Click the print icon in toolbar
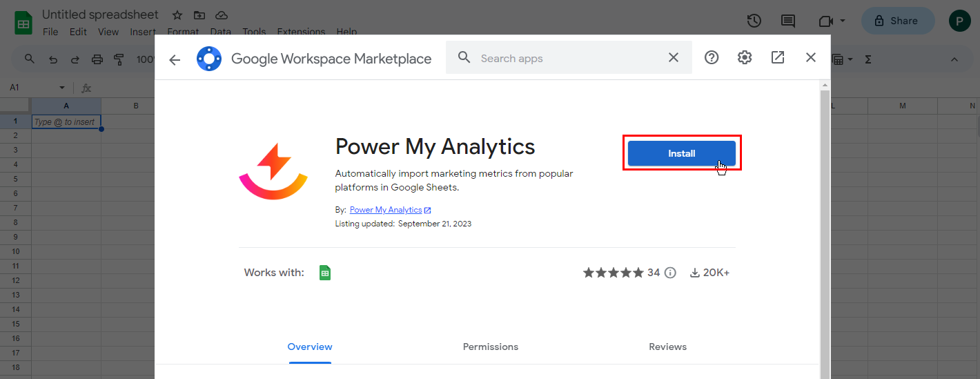 97,59
